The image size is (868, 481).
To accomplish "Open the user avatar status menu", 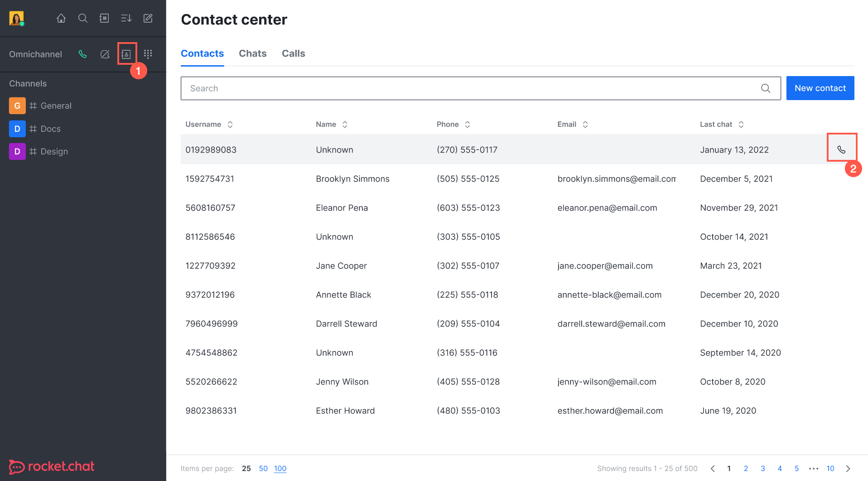I will [16, 18].
